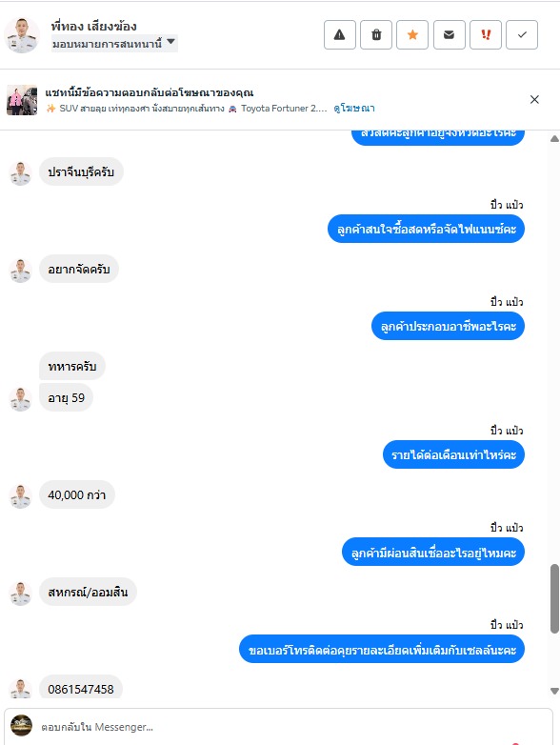This screenshot has height=745, width=560.
Task: Expand the 'มอบหมายการสนทนานี้' assignment dropdown
Action: point(114,44)
